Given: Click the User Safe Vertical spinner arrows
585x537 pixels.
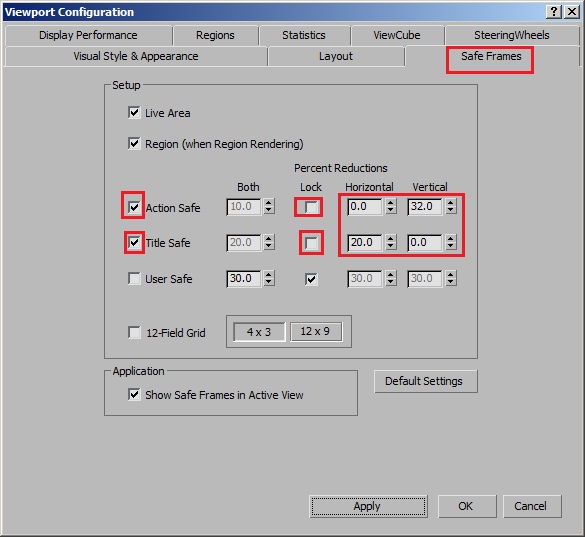Looking at the screenshot, I should [451, 278].
